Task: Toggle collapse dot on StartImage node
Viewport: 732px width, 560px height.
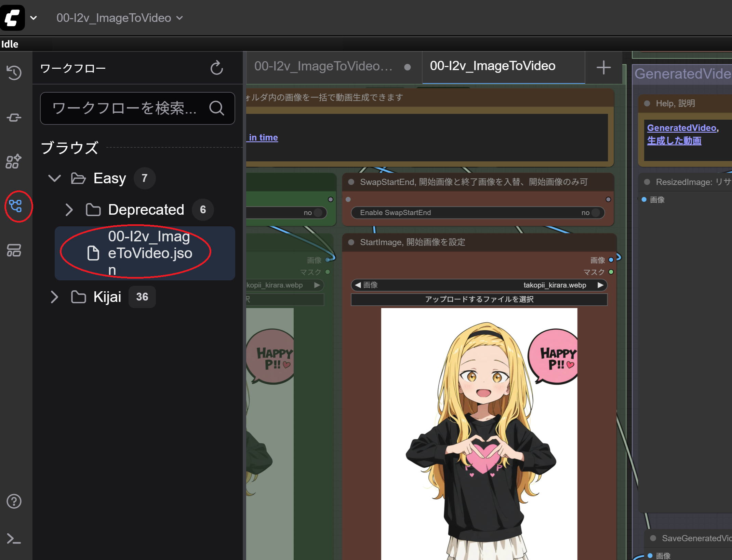Action: 351,242
